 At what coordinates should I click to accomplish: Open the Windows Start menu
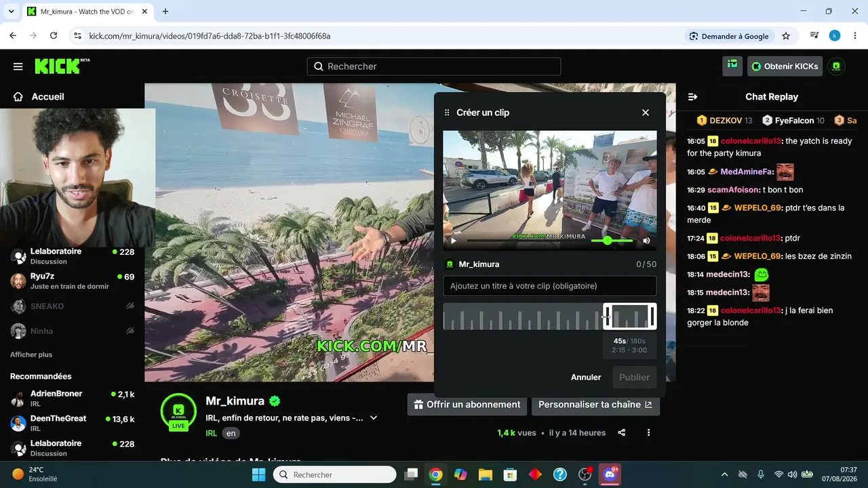[258, 474]
